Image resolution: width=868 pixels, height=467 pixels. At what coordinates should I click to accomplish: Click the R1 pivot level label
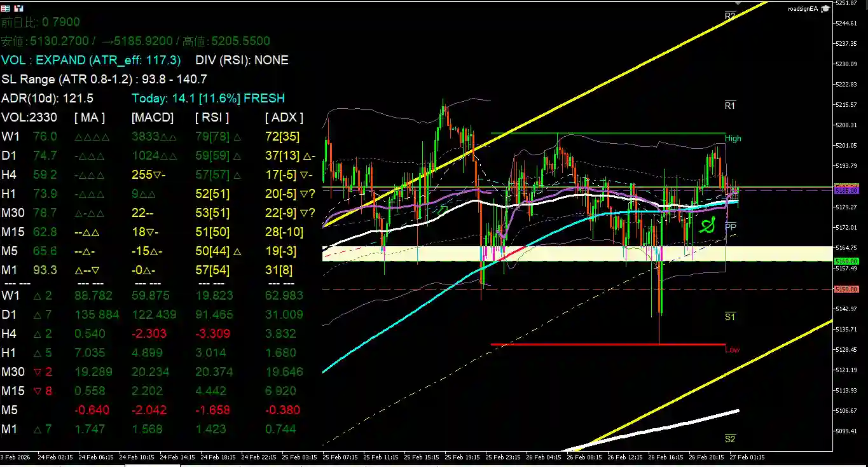[730, 106]
